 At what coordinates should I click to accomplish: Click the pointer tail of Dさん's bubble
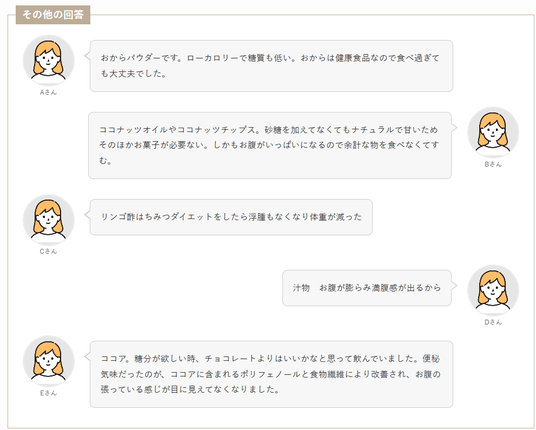tap(454, 285)
